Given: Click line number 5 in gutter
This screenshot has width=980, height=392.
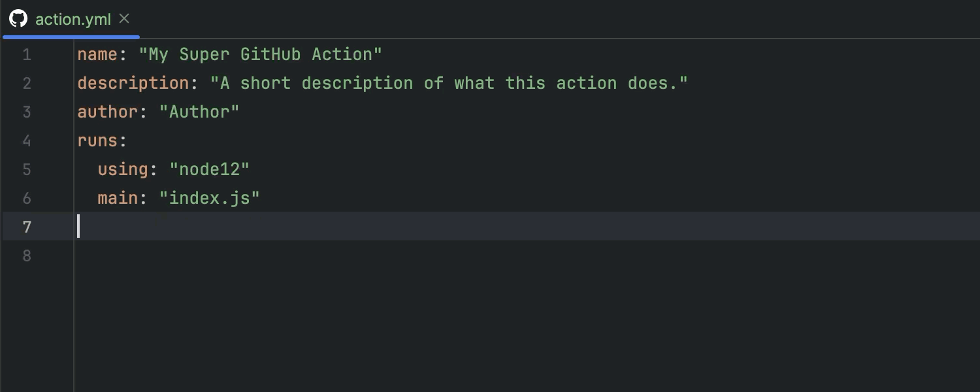Looking at the screenshot, I should coord(27,170).
